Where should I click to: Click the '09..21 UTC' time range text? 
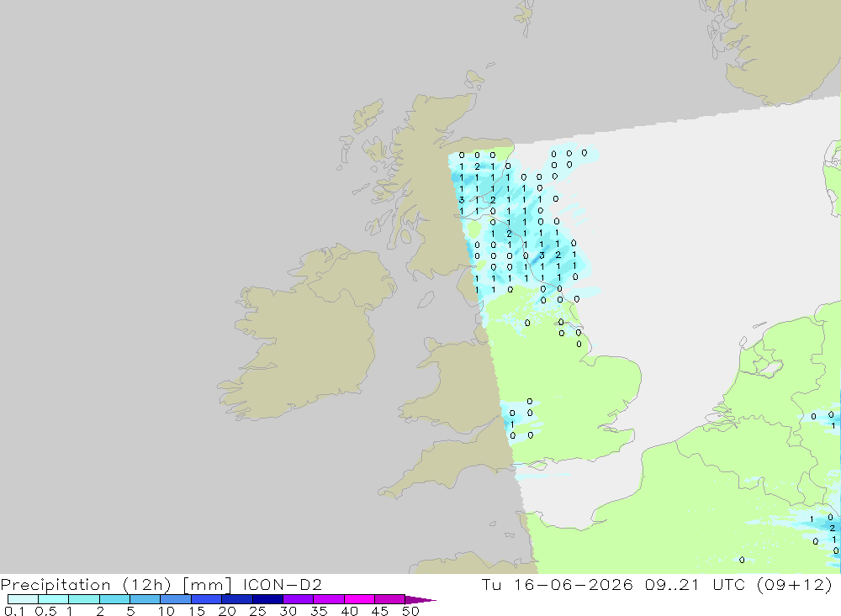pyautogui.click(x=696, y=584)
